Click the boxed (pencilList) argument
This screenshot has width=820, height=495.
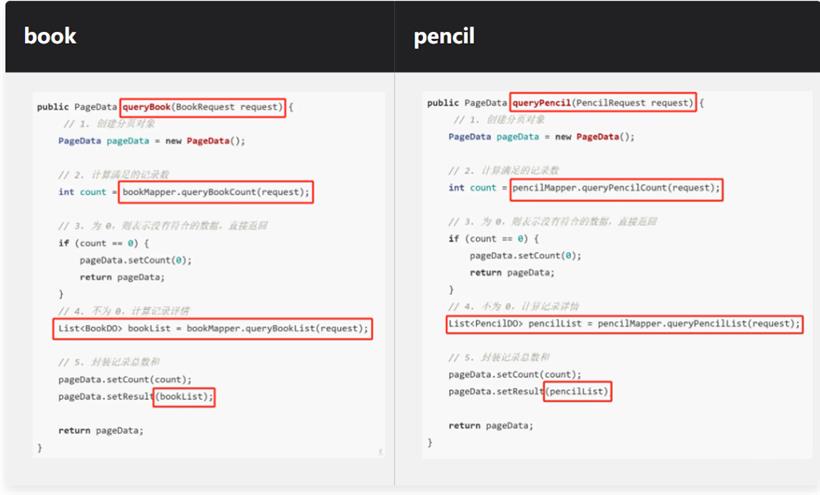pyautogui.click(x=577, y=392)
